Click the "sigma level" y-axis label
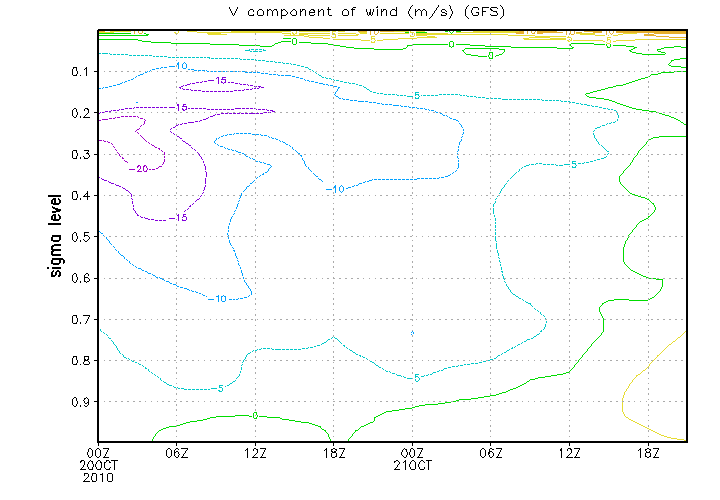 tap(55, 236)
